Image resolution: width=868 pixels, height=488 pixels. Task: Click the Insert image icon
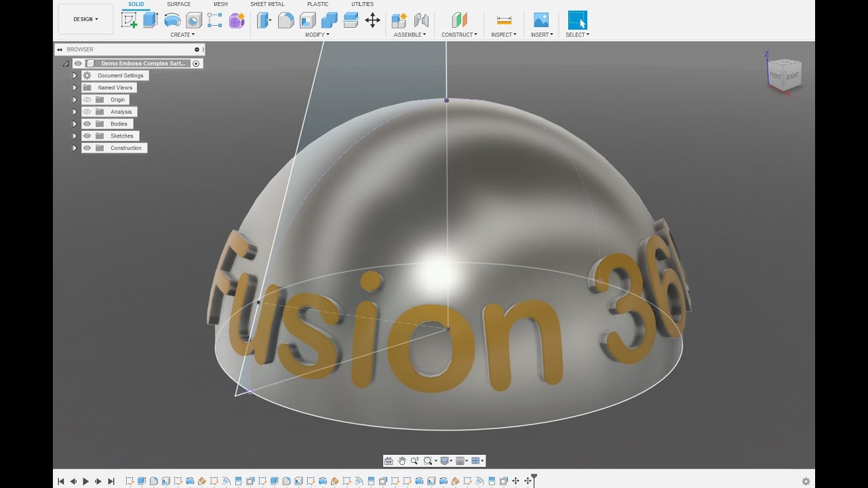[540, 20]
